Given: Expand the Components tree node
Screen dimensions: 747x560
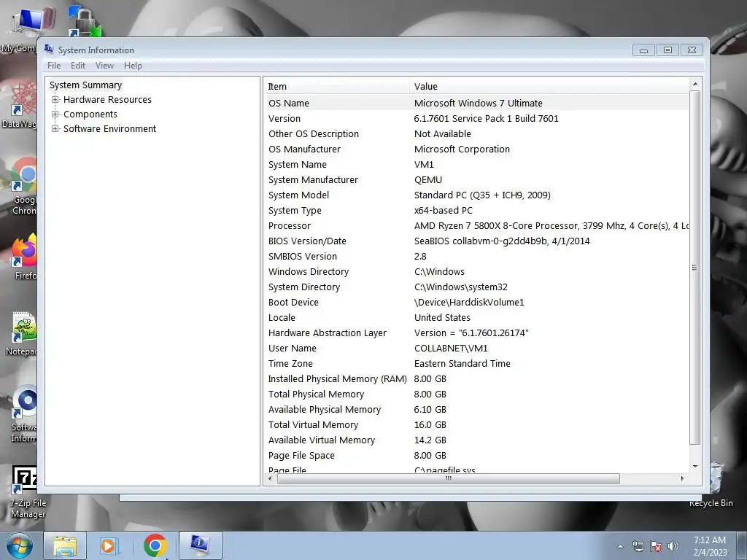Looking at the screenshot, I should pyautogui.click(x=55, y=114).
